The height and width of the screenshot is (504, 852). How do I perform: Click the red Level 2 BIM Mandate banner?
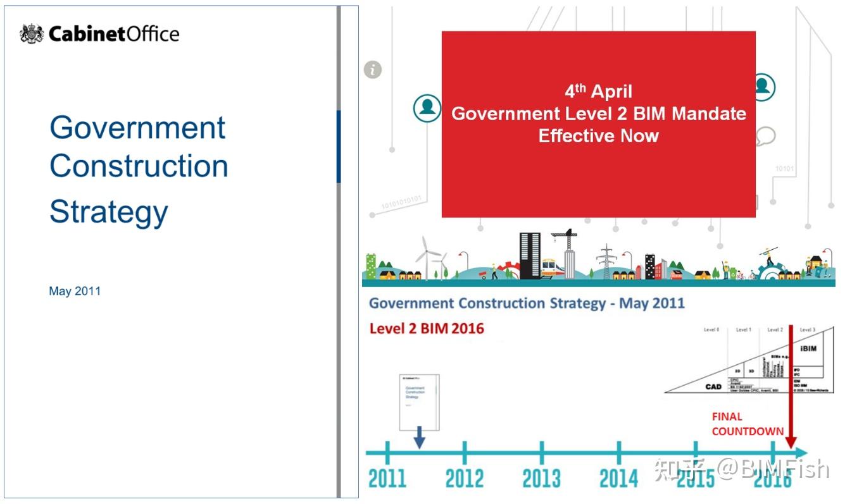pos(598,123)
